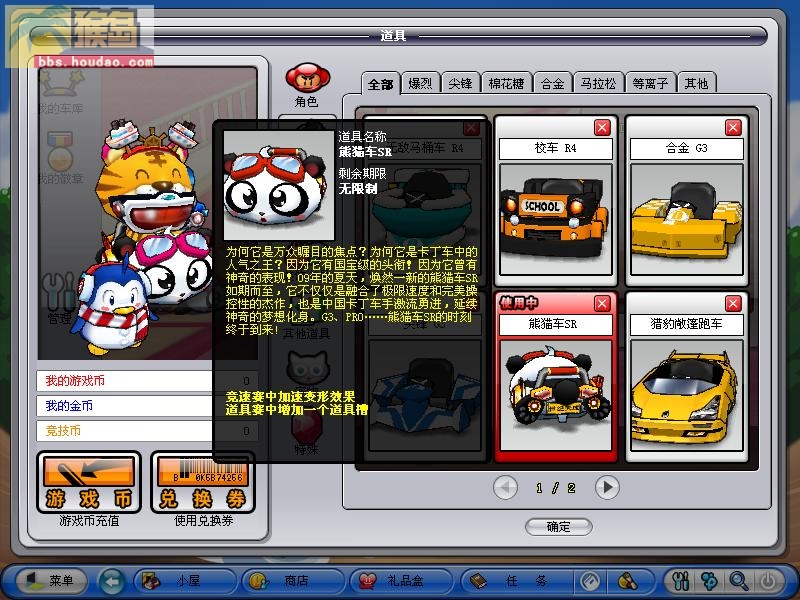The width and height of the screenshot is (800, 600).
Task: Open the 商店 shop button
Action: coord(293,581)
